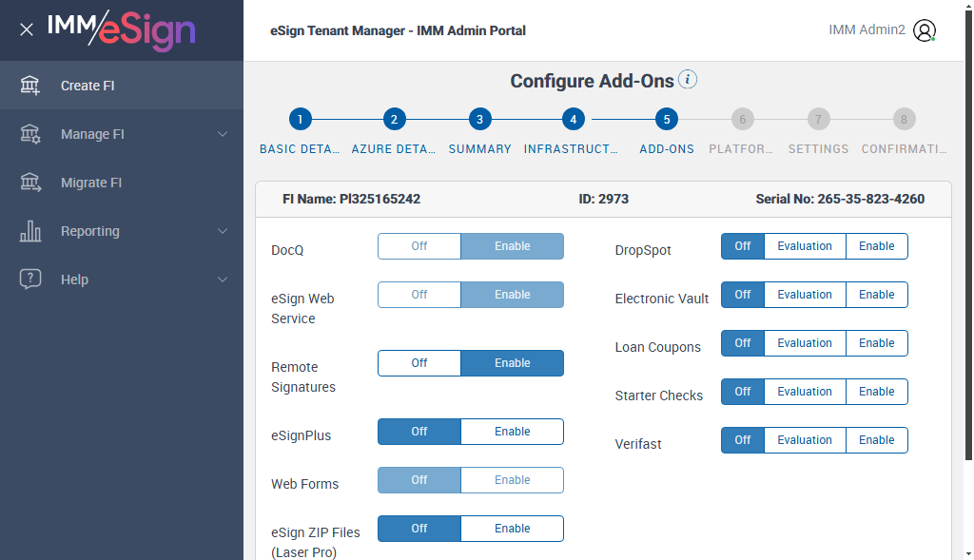Enable Verifast
This screenshot has height=560, width=974.
pyautogui.click(x=876, y=439)
